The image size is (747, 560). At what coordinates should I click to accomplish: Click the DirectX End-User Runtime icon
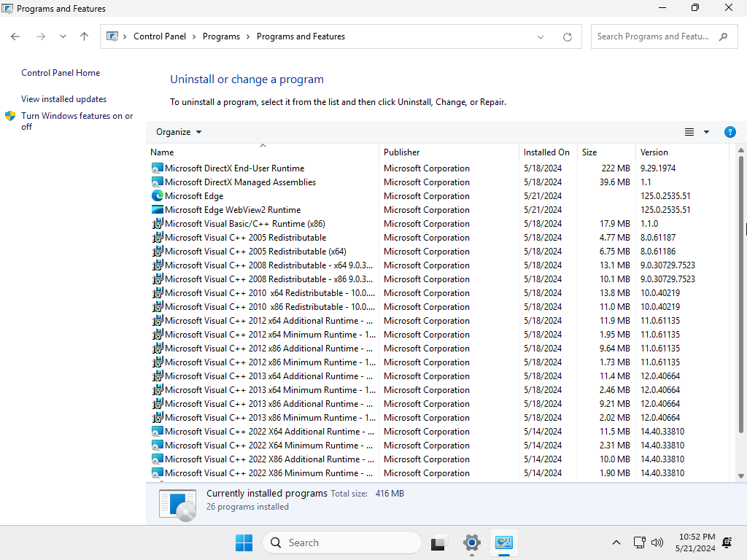coord(158,168)
